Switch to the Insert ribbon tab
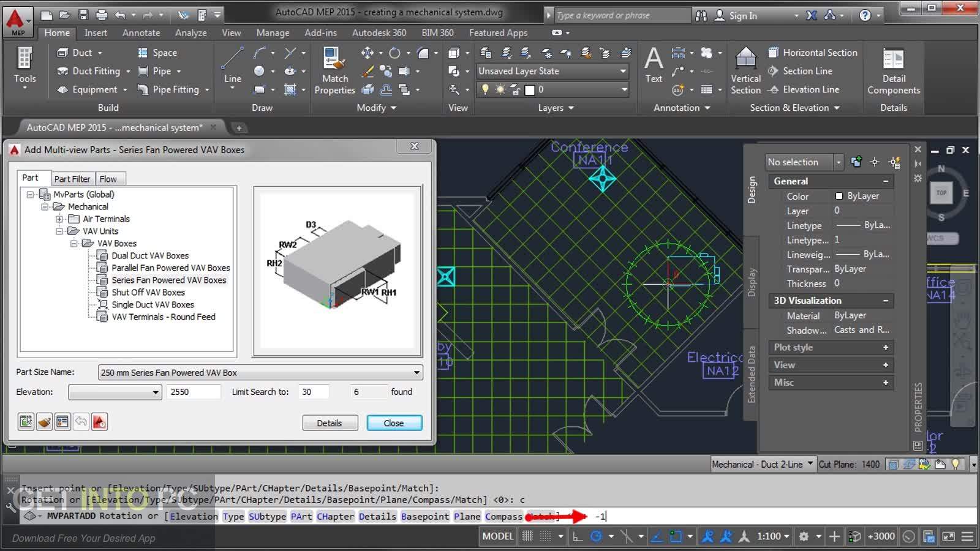980x551 pixels. click(96, 33)
